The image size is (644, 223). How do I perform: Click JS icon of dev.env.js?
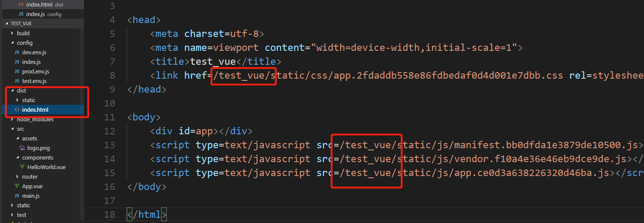pyautogui.click(x=17, y=52)
